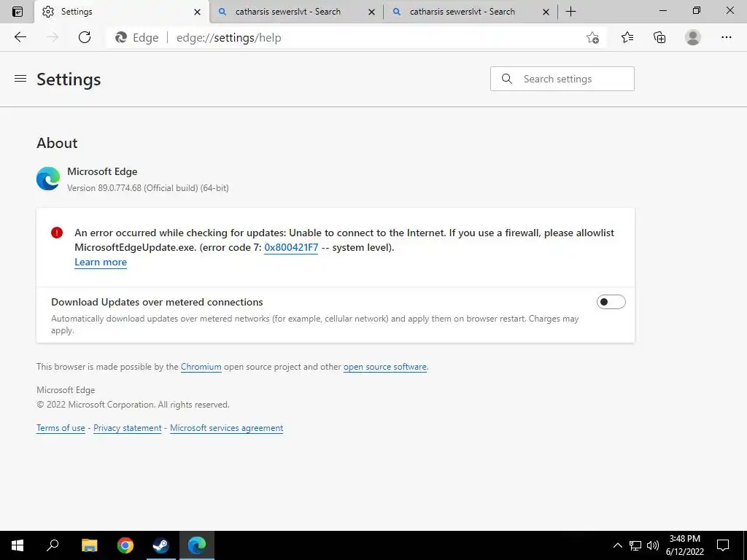Viewport: 747px width, 560px height.
Task: Open the Action Center notifications icon
Action: [723, 545]
